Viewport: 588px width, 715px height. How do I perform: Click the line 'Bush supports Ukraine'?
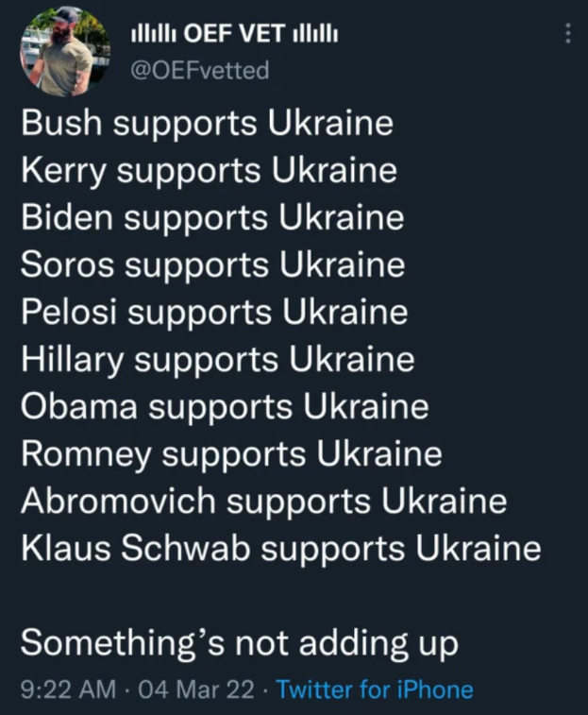[207, 124]
